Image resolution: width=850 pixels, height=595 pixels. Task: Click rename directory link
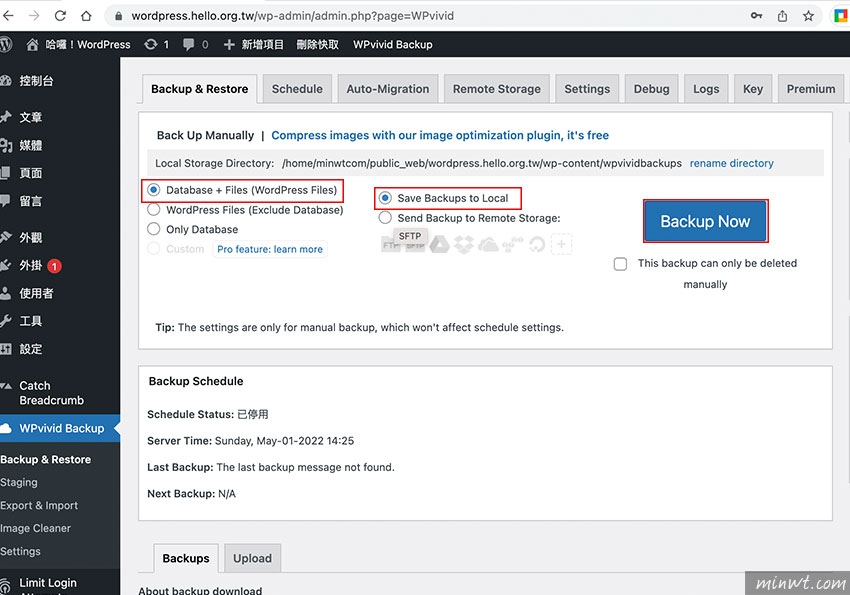[731, 163]
